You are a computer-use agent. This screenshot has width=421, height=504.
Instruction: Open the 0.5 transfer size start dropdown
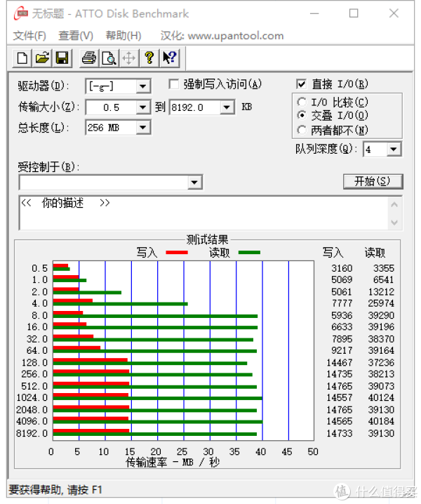click(142, 107)
